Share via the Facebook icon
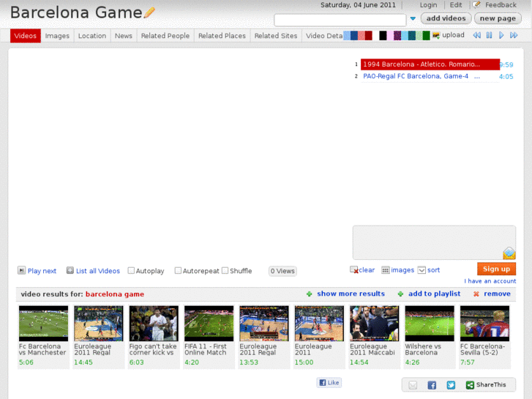This screenshot has width=532, height=399. 432,385
